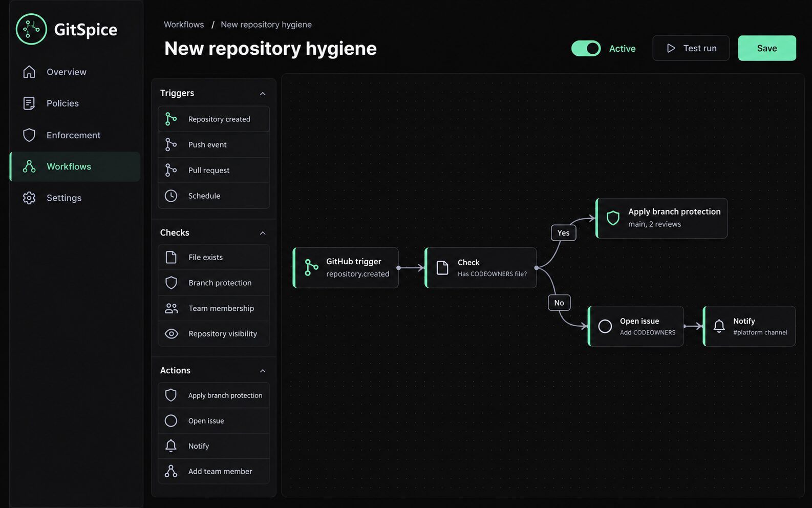Click the 'main, 2 reviews' node text
The width and height of the screenshot is (812, 508).
(x=654, y=224)
